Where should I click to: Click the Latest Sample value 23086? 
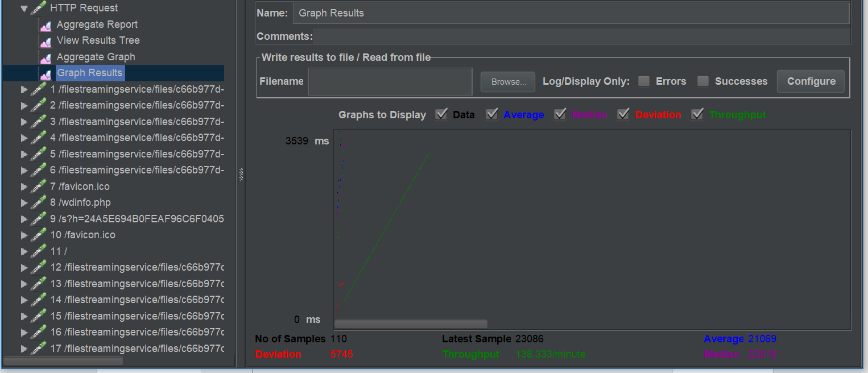coord(530,339)
